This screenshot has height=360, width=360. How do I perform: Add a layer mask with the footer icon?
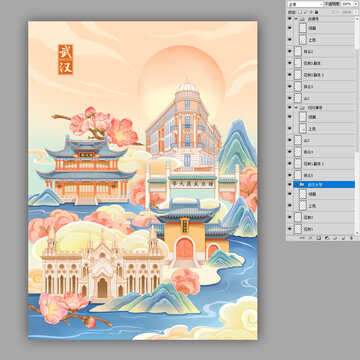319,238
